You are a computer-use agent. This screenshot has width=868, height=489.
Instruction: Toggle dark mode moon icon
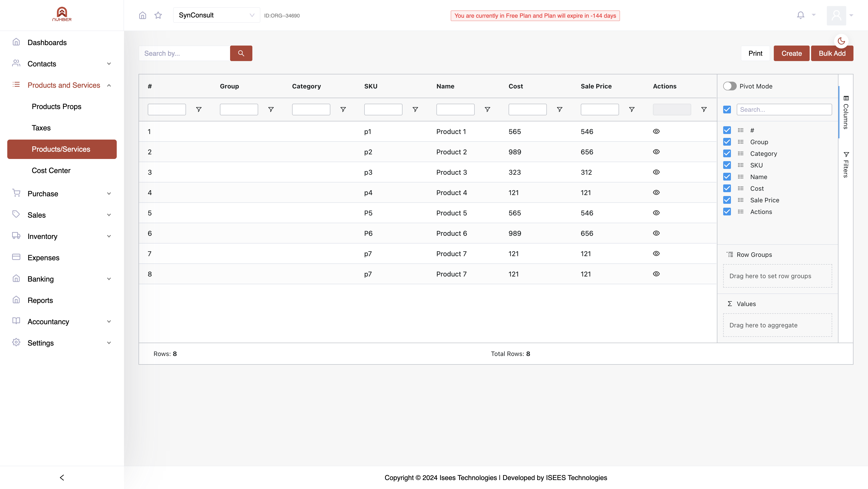coord(841,41)
